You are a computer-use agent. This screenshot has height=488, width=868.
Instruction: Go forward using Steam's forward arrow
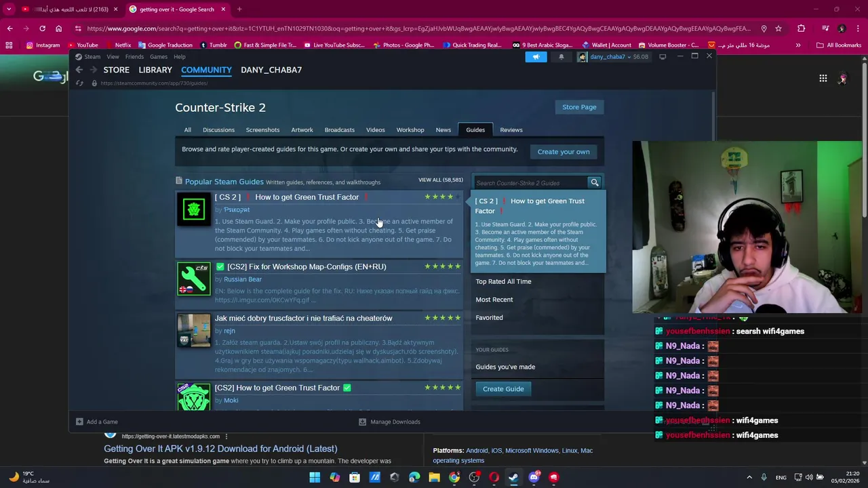(x=93, y=70)
